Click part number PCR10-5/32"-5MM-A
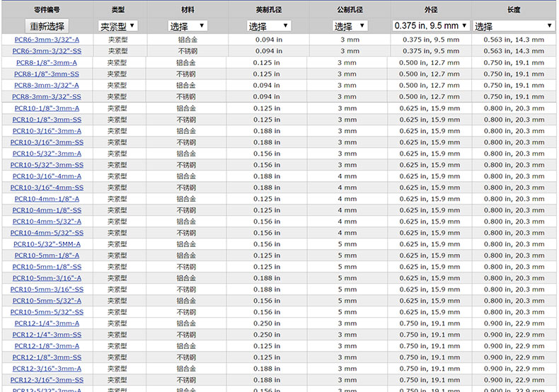 pos(47,244)
